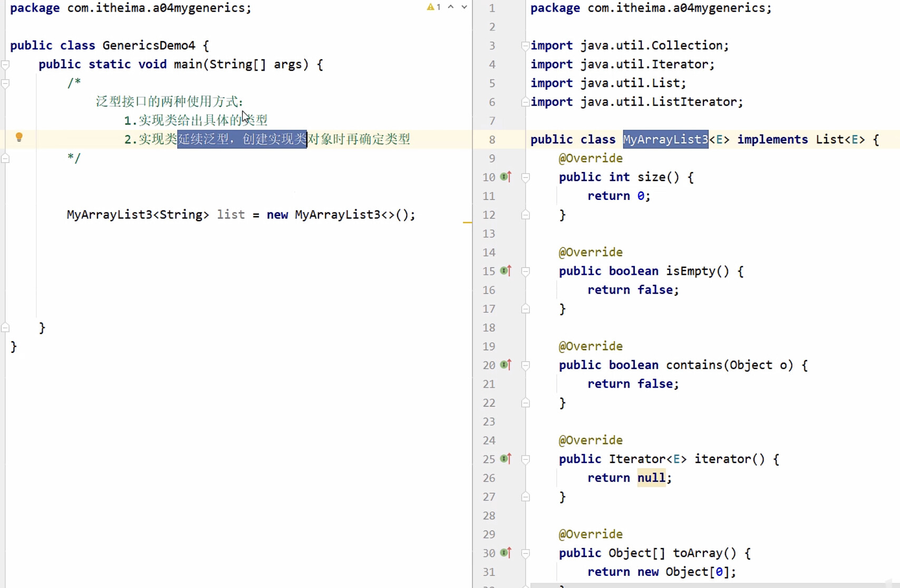Open the warning count inspection indicator
This screenshot has width=900, height=588.
(x=434, y=7)
